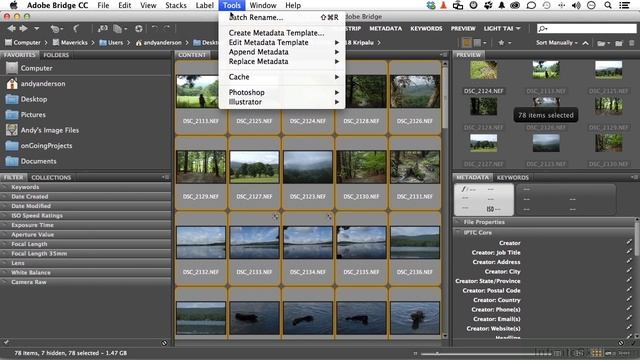Expand the Date Created filter row
640x360 pixels.
[x=86, y=196]
